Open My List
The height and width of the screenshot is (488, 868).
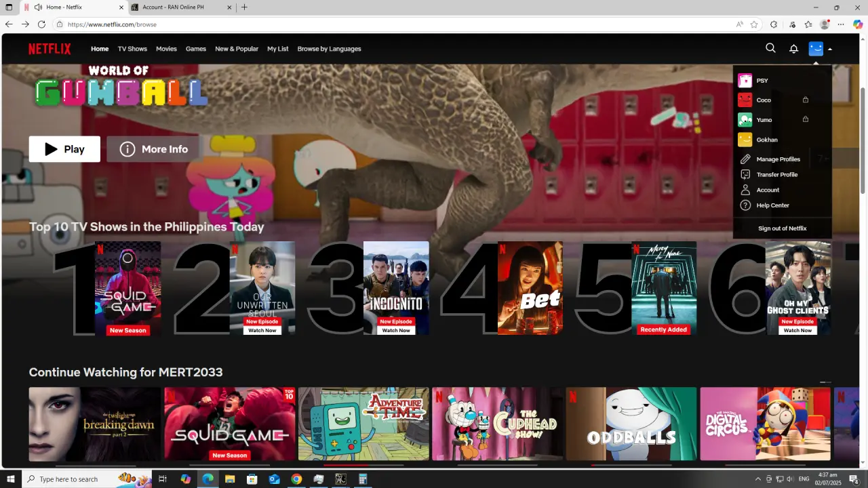click(278, 49)
